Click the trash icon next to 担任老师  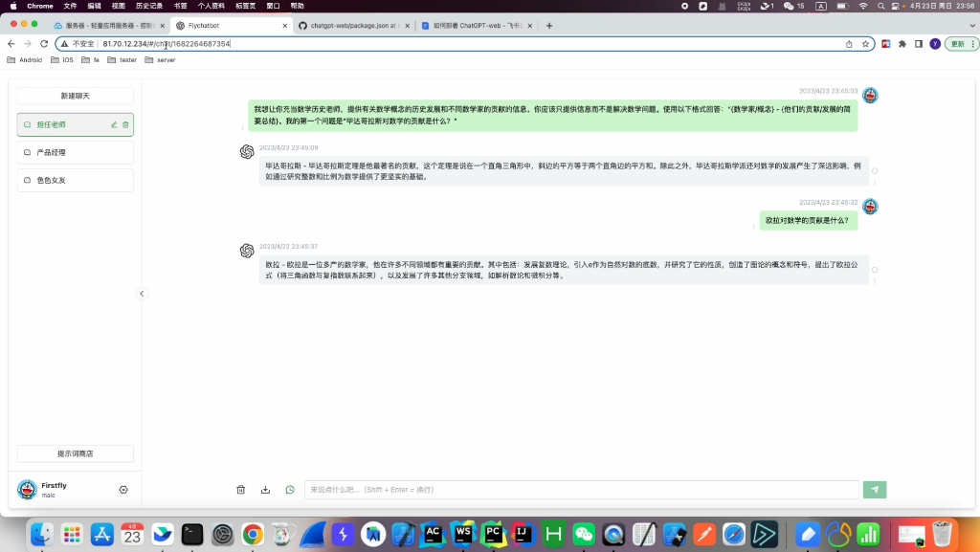coord(127,124)
